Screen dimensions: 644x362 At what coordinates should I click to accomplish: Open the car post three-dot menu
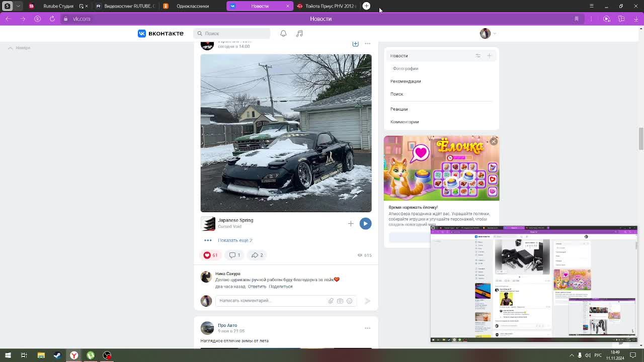pyautogui.click(x=367, y=44)
